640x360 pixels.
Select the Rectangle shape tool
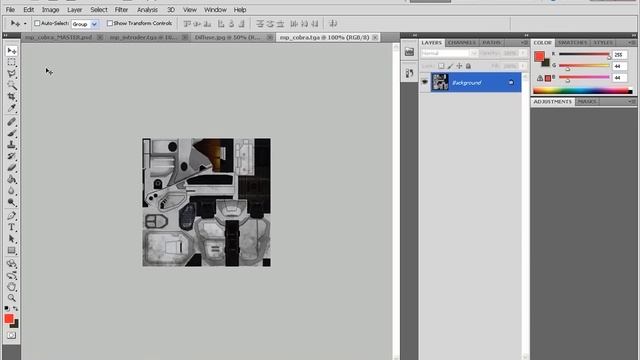(x=11, y=250)
